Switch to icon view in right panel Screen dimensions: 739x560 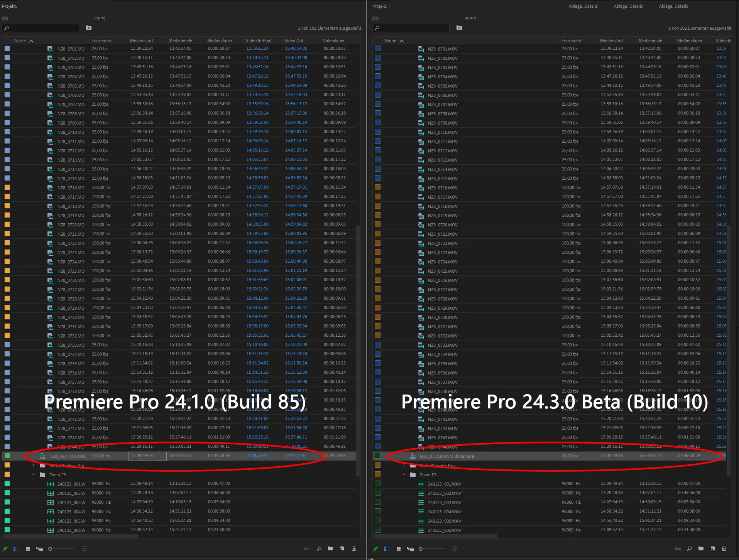coord(399,549)
